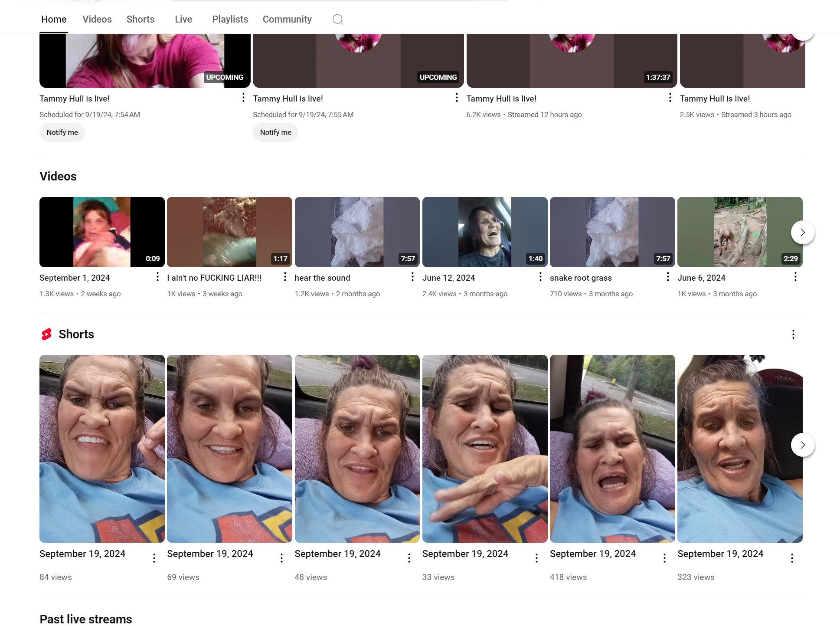Open the snake root grass video title
This screenshot has width=840, height=626.
coord(581,278)
